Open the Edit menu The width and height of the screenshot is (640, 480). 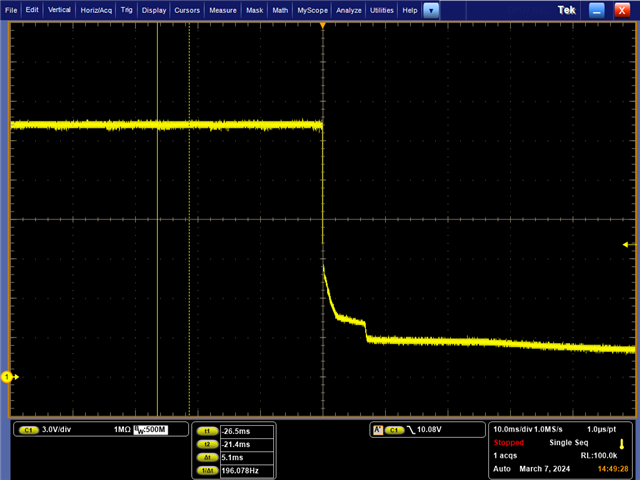[x=32, y=10]
